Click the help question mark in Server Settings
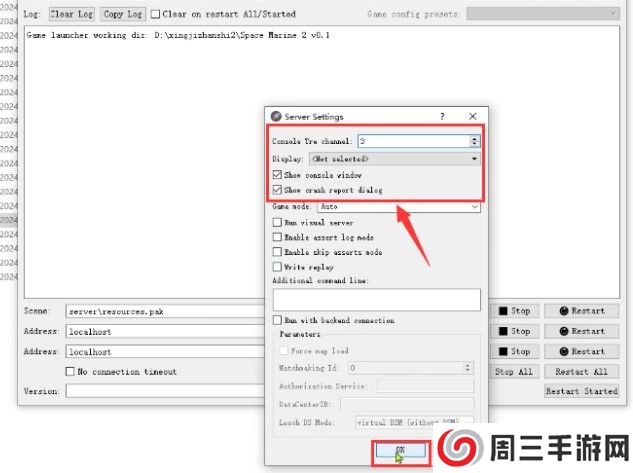Image resolution: width=633 pixels, height=473 pixels. coord(442,117)
